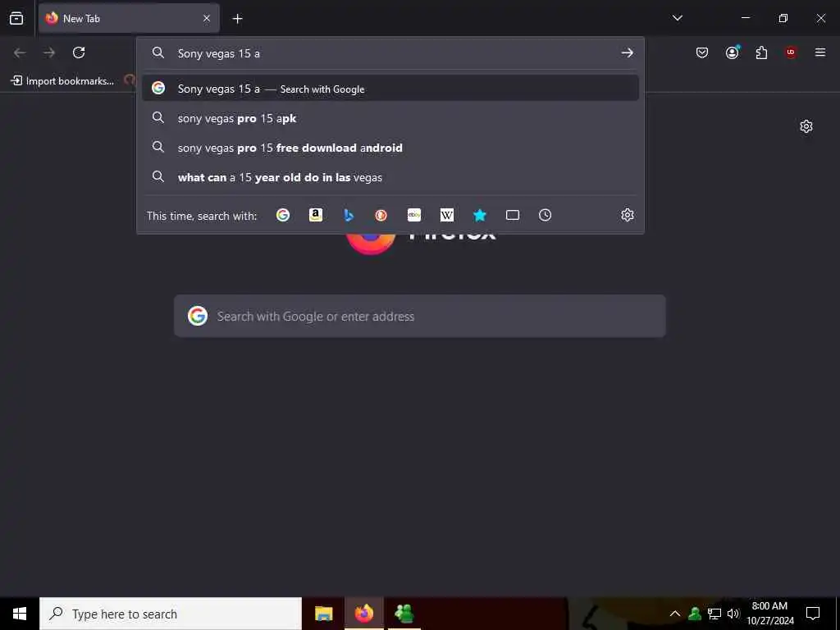Click Import bookmarks in bookmarks toolbar
The width and height of the screenshot is (840, 630).
[x=63, y=81]
